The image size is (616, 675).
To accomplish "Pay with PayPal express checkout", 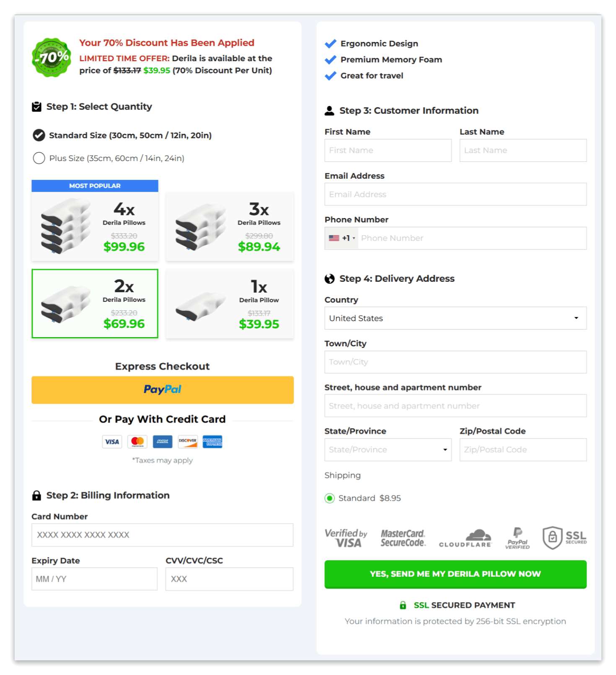I will [x=163, y=390].
